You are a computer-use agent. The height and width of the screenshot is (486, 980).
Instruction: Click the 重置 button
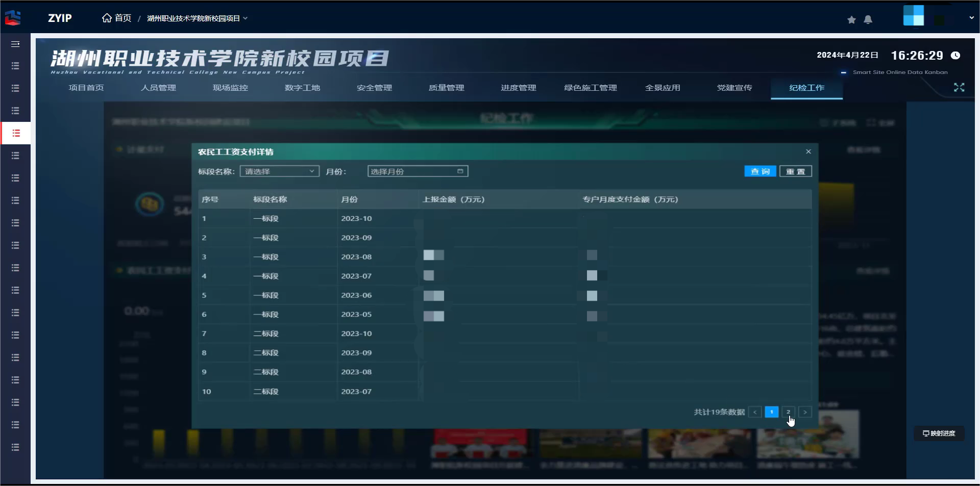795,171
